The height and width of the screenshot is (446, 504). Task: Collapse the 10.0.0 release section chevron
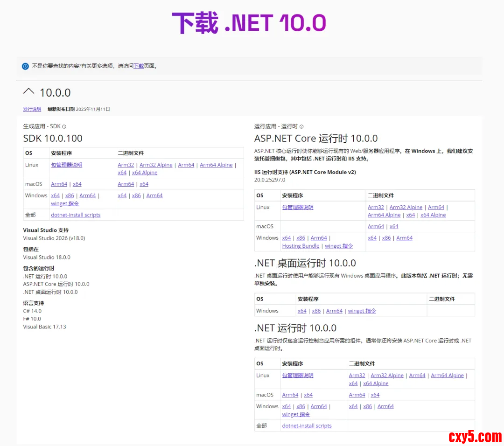point(29,91)
